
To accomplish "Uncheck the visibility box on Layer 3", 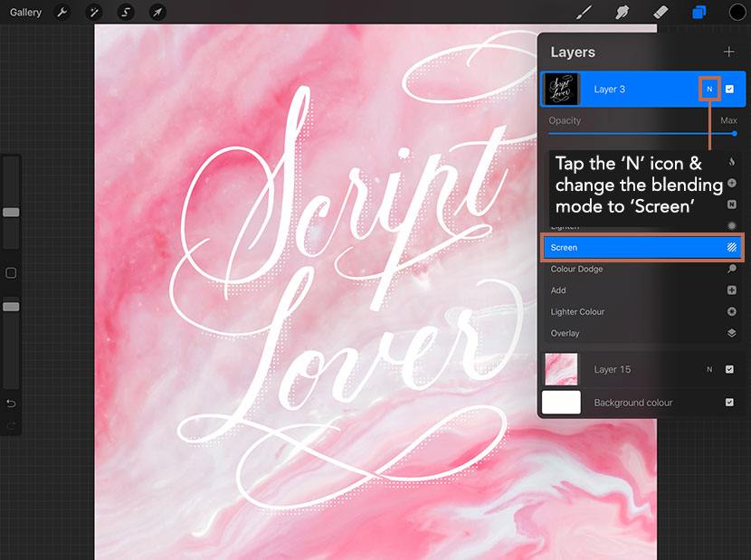I will click(x=729, y=89).
